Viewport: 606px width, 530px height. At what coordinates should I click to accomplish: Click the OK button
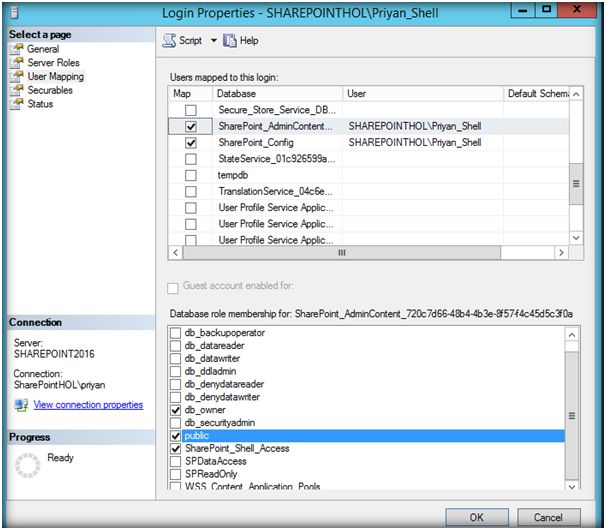coord(477,517)
